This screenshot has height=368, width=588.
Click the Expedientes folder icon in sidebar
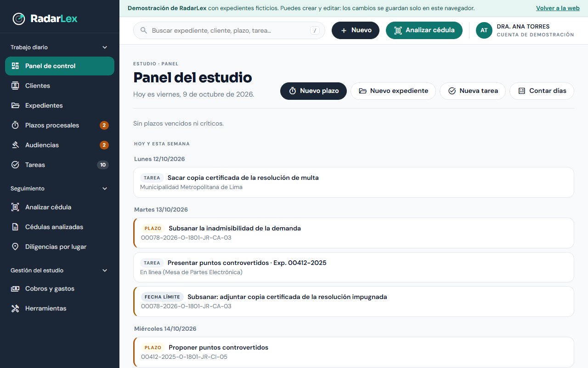[x=15, y=105]
